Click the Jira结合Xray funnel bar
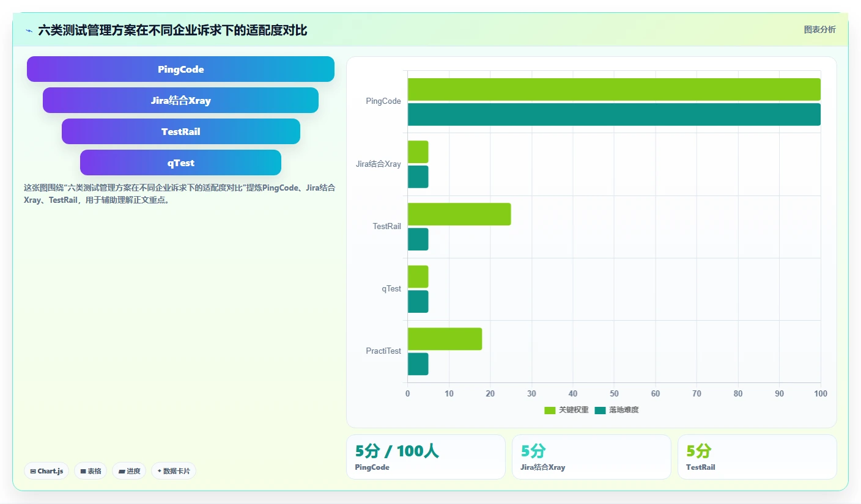The image size is (861, 504). (x=180, y=100)
